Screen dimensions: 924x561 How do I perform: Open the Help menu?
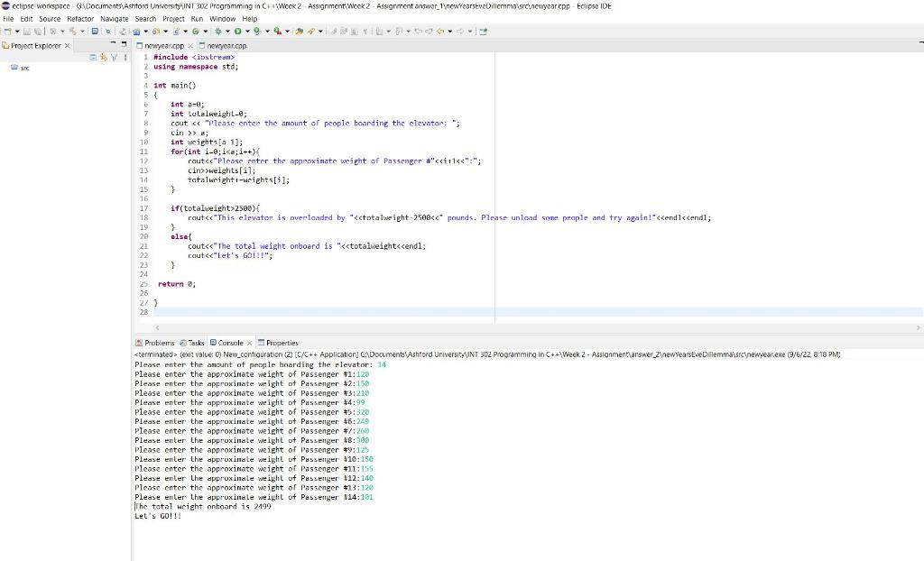250,19
